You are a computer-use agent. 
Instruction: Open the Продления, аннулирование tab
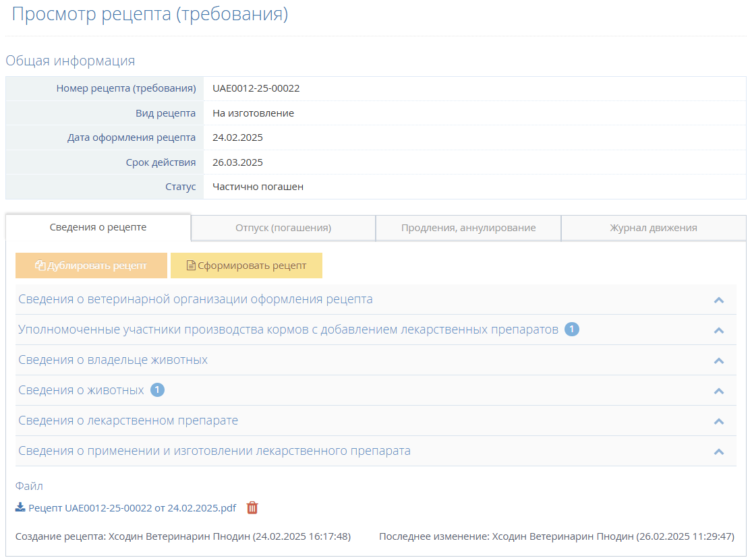[x=468, y=228]
